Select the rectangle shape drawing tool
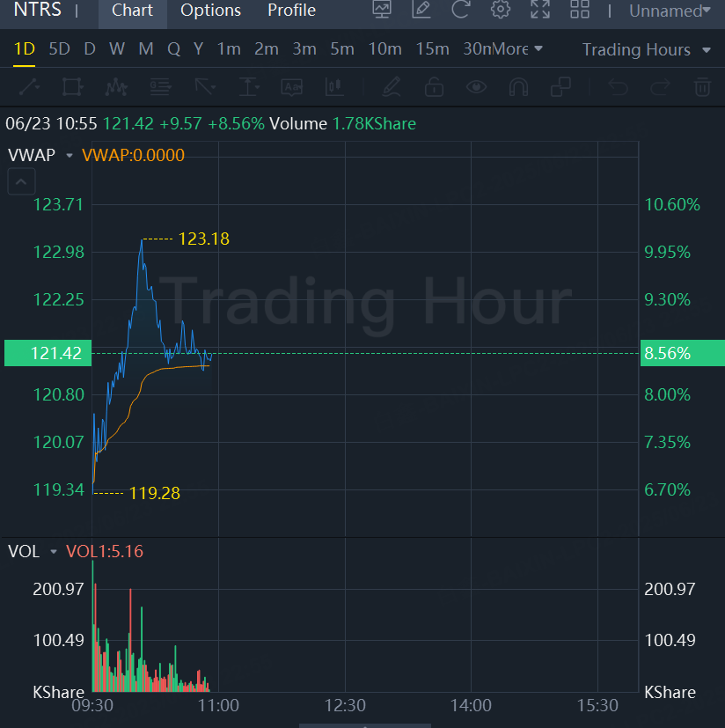 coord(72,87)
